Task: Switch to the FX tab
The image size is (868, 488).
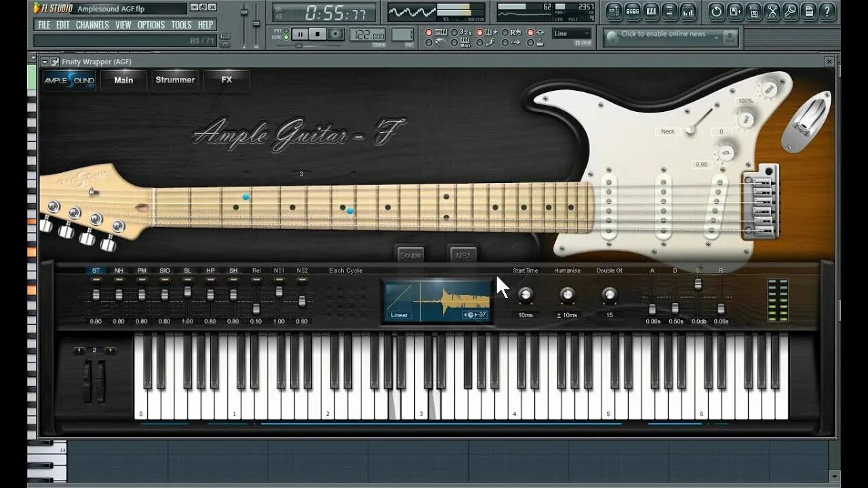Action: tap(226, 80)
